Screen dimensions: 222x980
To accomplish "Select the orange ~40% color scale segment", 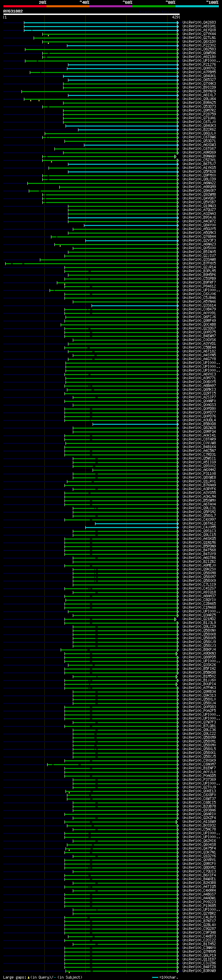I will tap(68, 6).
